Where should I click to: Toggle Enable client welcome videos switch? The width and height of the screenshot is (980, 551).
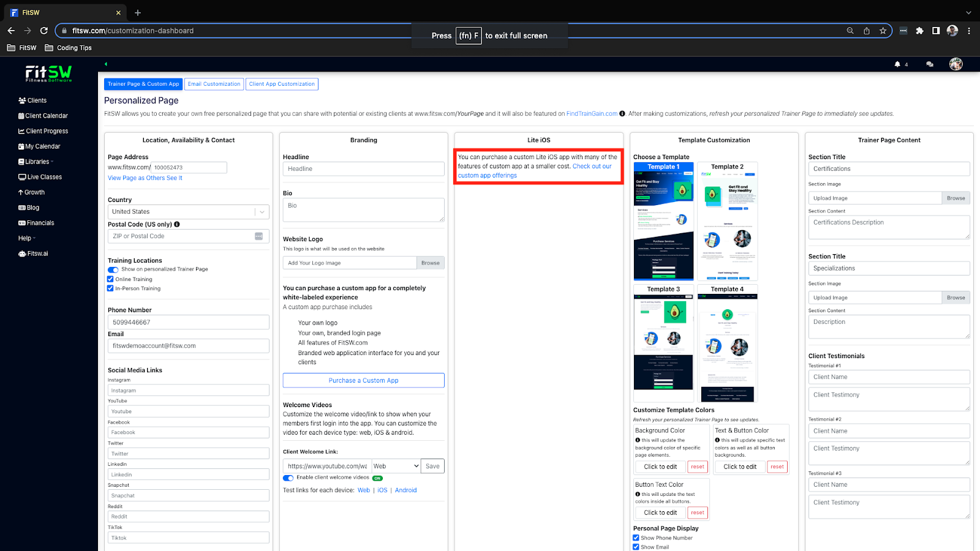tap(288, 478)
